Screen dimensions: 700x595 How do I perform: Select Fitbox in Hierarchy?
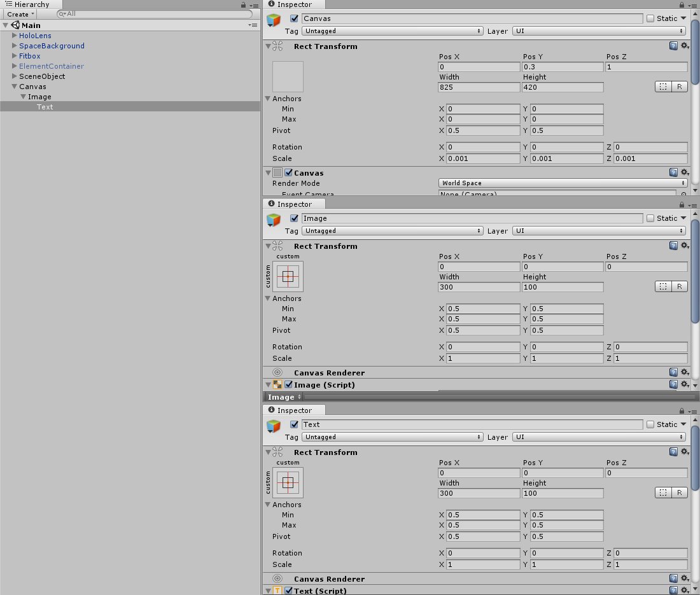tap(29, 56)
